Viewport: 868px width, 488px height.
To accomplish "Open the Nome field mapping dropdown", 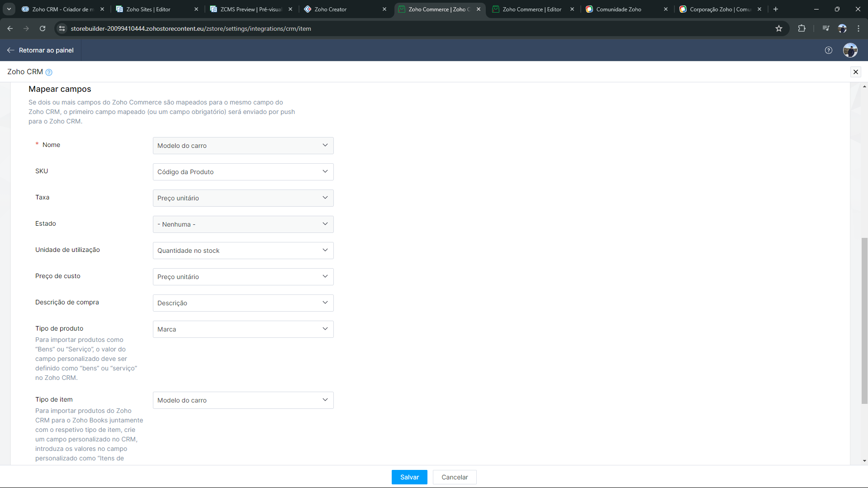I will click(243, 146).
